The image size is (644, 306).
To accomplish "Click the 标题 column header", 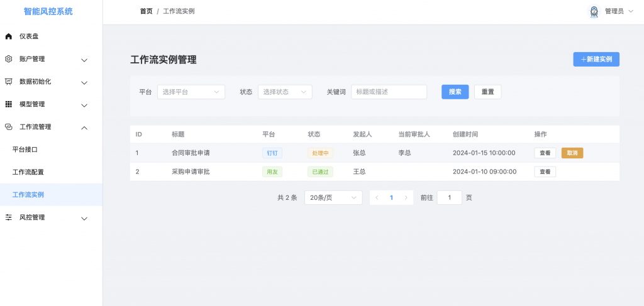I will (178, 134).
